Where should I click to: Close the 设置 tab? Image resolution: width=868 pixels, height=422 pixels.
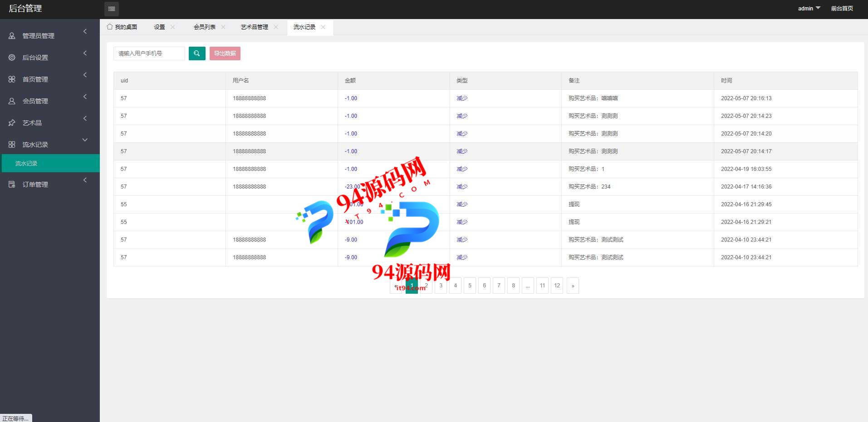pyautogui.click(x=173, y=27)
